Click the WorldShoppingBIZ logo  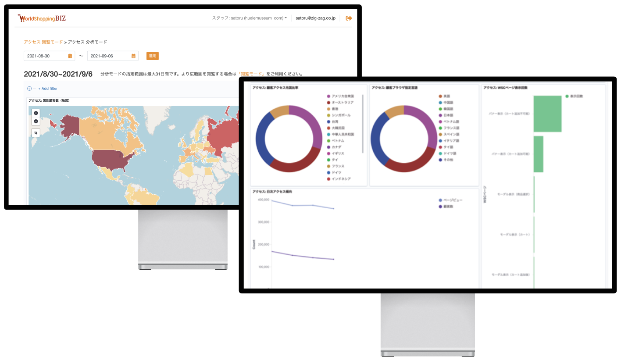click(42, 18)
